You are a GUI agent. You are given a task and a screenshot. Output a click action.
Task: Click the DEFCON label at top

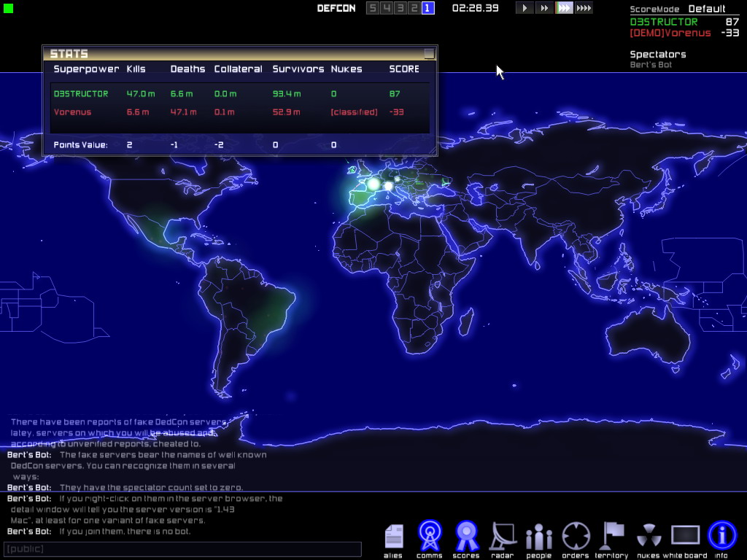point(336,8)
